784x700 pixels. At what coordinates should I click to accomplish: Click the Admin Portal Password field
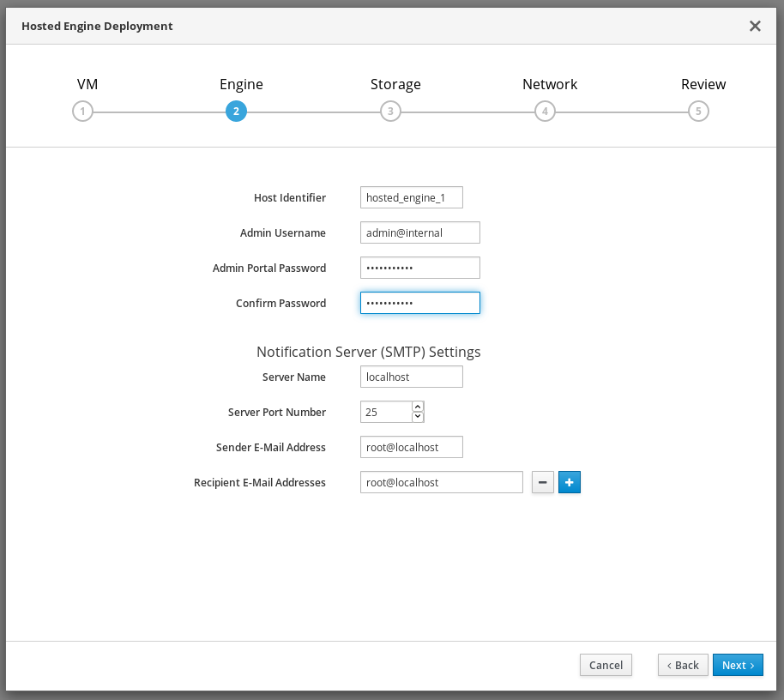click(x=420, y=268)
